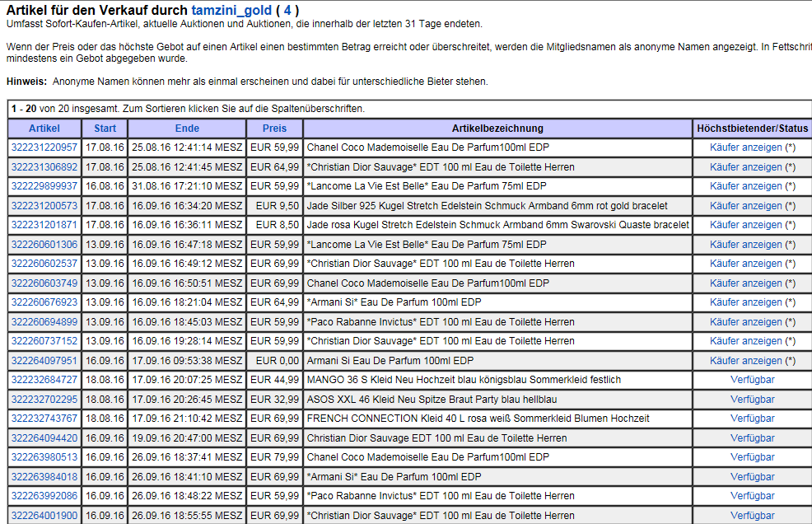Screen dimensions: 812x524
Task: Sort the table by Artikel column
Action: [x=44, y=129]
